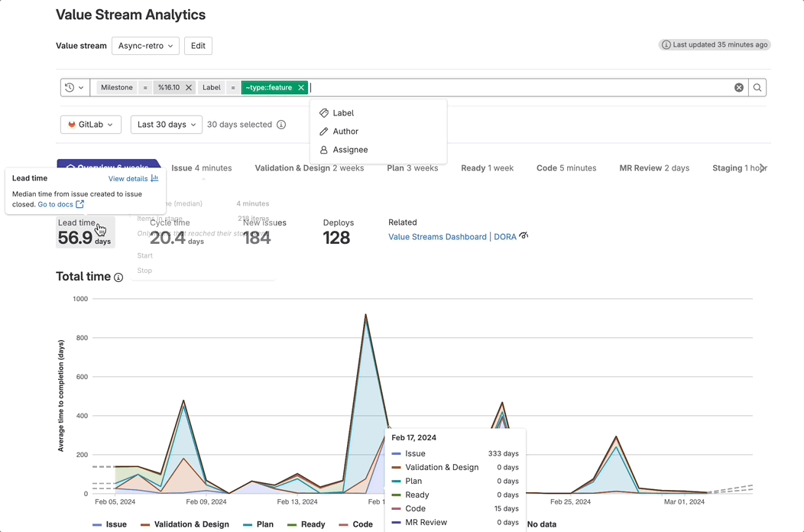Click the info icon next to 30 days selected
Image resolution: width=804 pixels, height=532 pixels.
(281, 124)
